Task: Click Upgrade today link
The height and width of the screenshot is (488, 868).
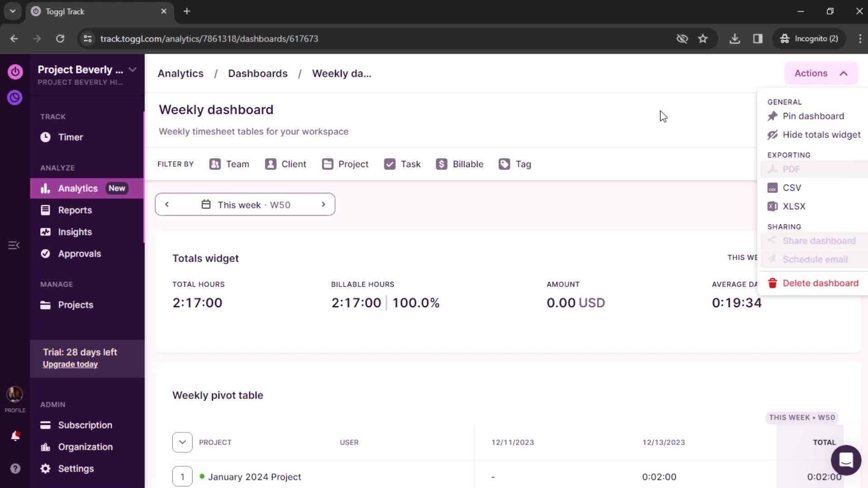Action: [70, 364]
